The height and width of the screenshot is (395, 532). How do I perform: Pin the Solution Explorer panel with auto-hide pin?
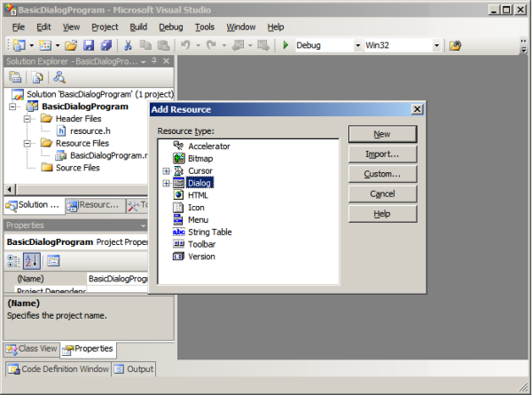click(154, 61)
